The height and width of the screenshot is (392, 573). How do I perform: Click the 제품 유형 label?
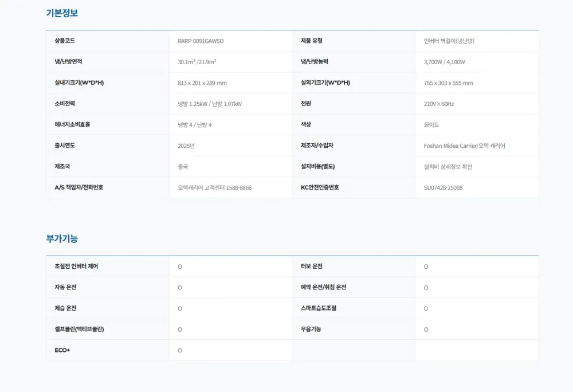point(311,41)
